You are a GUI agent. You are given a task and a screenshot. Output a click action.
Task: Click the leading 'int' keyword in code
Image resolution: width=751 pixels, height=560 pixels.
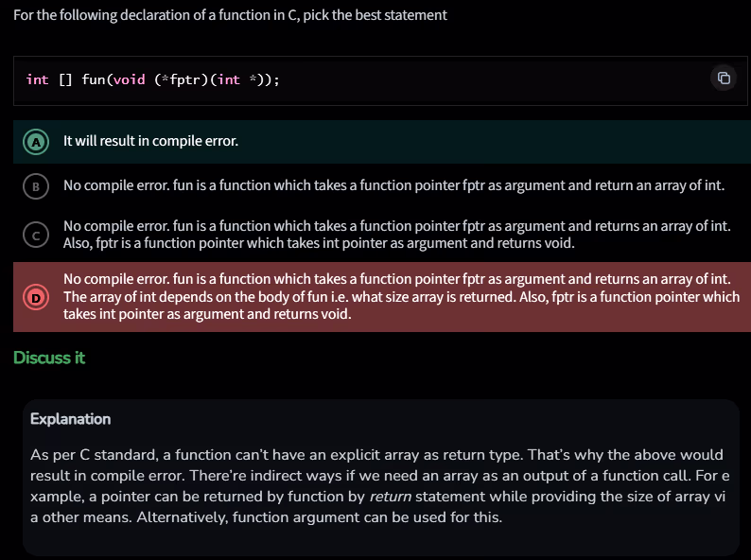(x=37, y=79)
